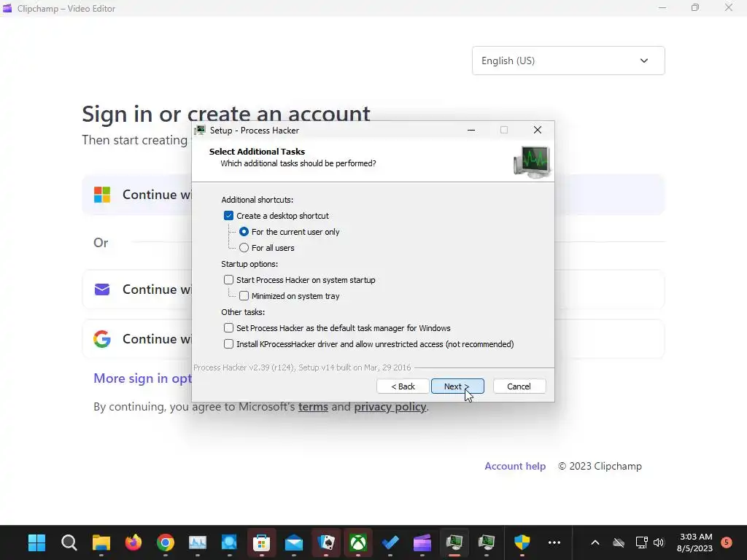Open the Xbox app from the taskbar
The height and width of the screenshot is (560, 747).
(x=357, y=542)
